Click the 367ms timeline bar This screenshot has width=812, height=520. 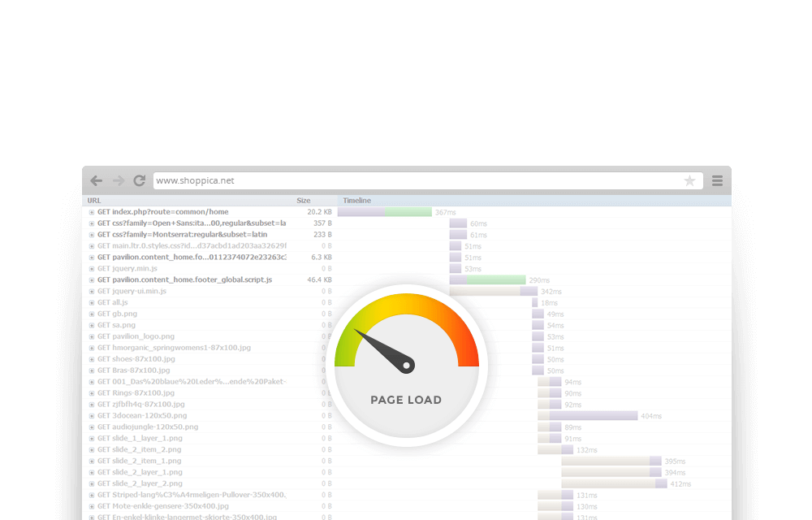(384, 212)
